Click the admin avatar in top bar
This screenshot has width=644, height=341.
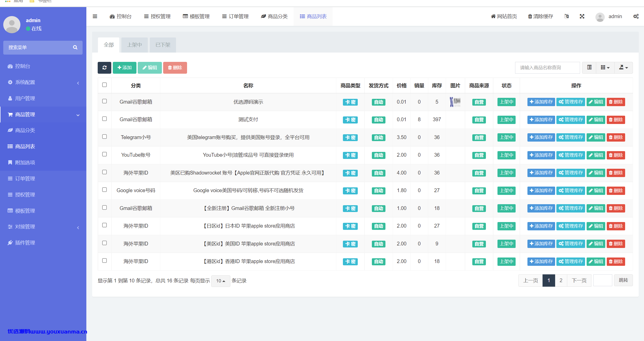[x=600, y=17]
